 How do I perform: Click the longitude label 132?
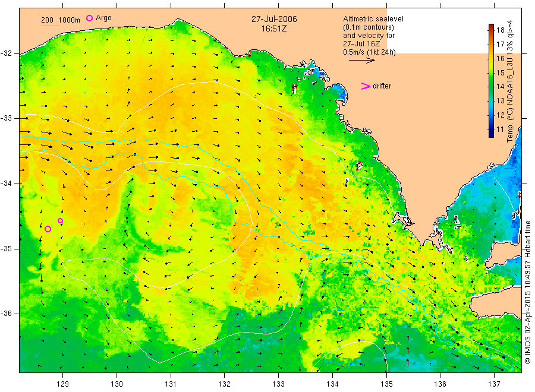[225, 384]
